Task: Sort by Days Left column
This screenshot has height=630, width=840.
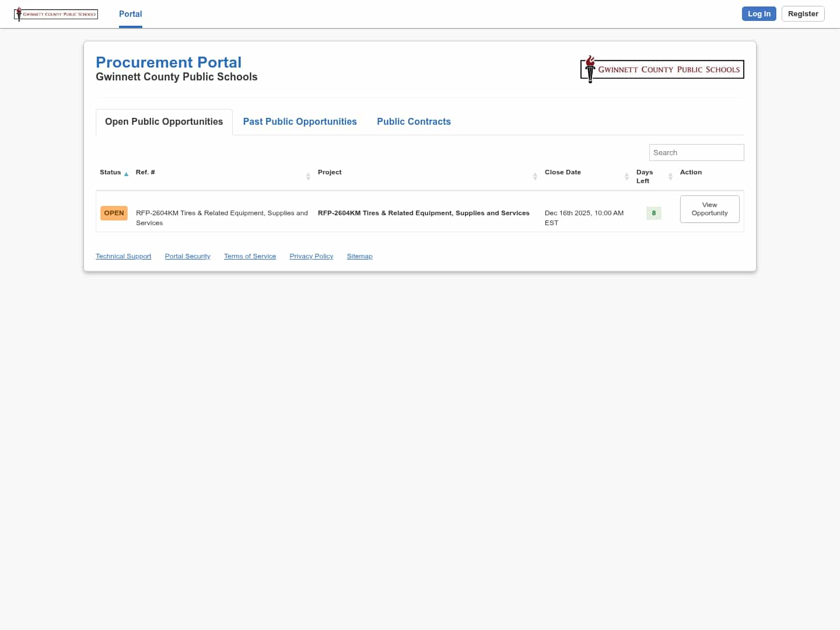Action: 670,176
